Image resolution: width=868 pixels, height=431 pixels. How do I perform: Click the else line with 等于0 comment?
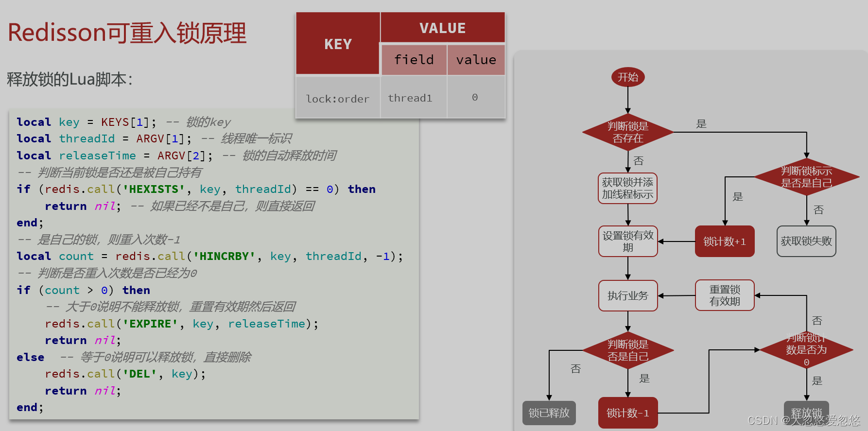[134, 357]
